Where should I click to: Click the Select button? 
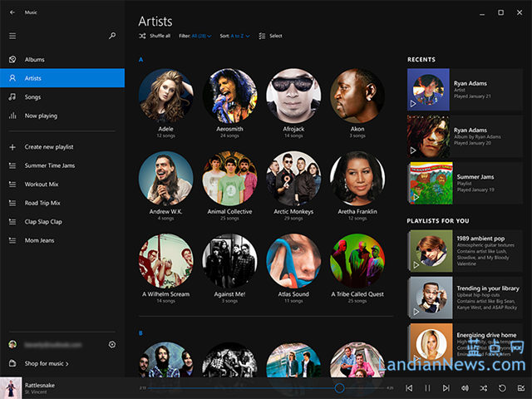coord(270,36)
